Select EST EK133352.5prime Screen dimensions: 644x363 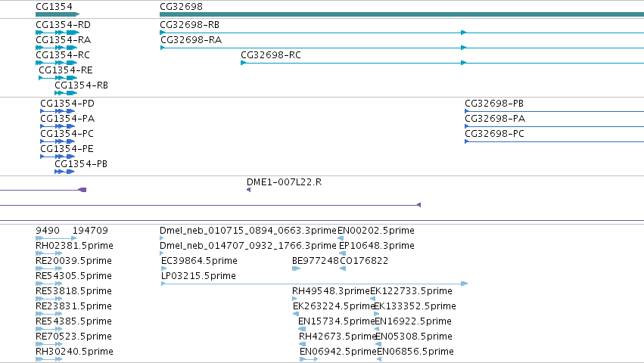coord(415,306)
